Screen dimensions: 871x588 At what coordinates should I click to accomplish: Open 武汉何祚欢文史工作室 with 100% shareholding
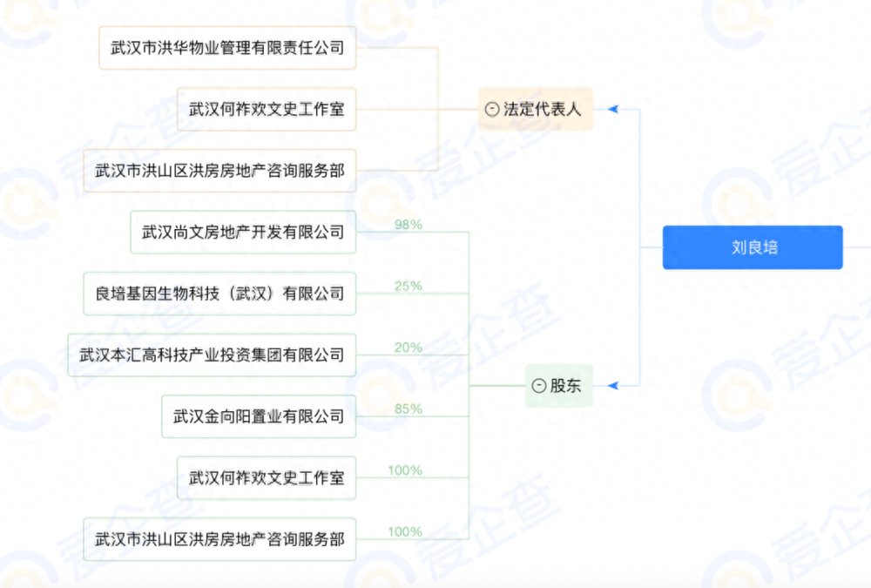click(267, 478)
